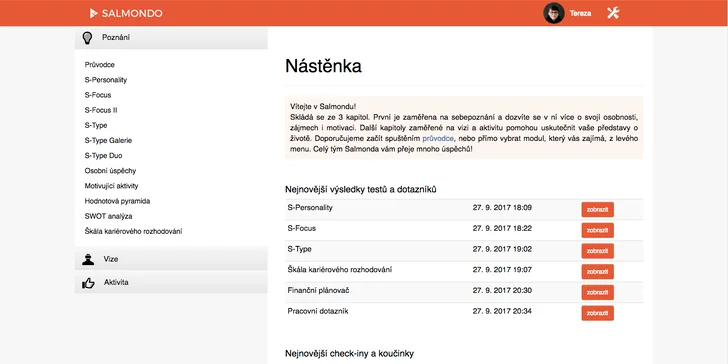The width and height of the screenshot is (728, 364).
Task: Click date 27. 9. 2017 19:02
Action: [x=502, y=249]
